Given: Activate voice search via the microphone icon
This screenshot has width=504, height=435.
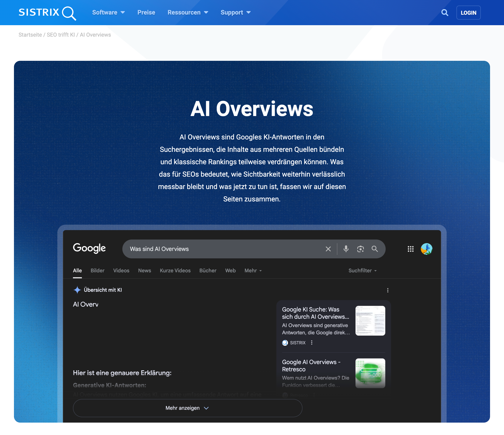Looking at the screenshot, I should click(x=346, y=249).
